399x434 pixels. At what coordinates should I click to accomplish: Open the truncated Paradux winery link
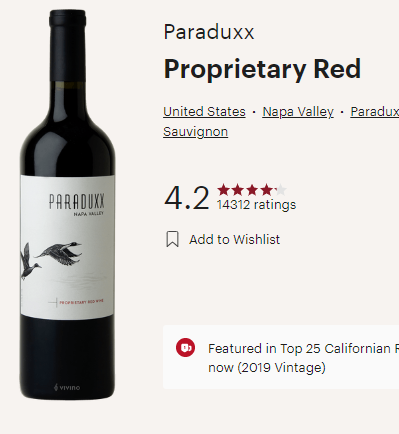[x=375, y=111]
